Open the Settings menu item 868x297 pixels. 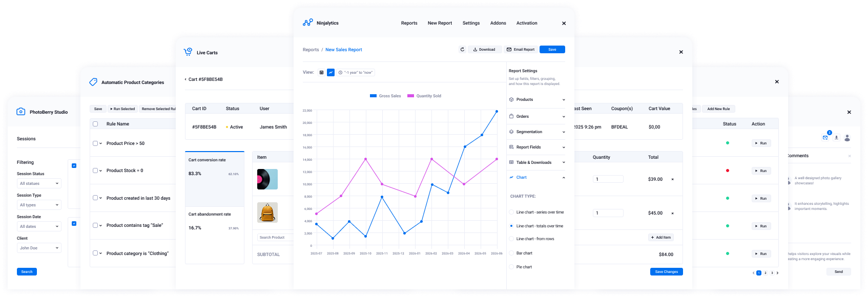[x=471, y=23]
